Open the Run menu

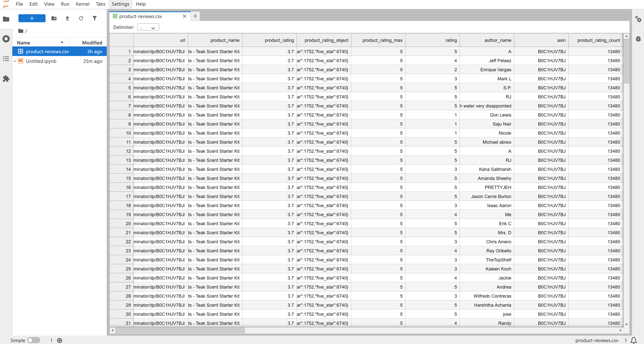[65, 4]
